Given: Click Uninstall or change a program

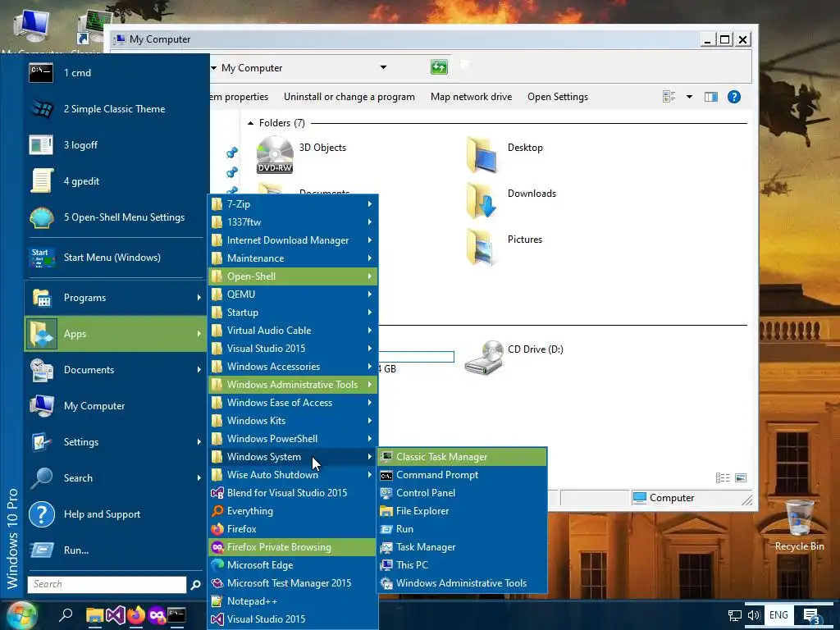Looking at the screenshot, I should click(x=349, y=97).
